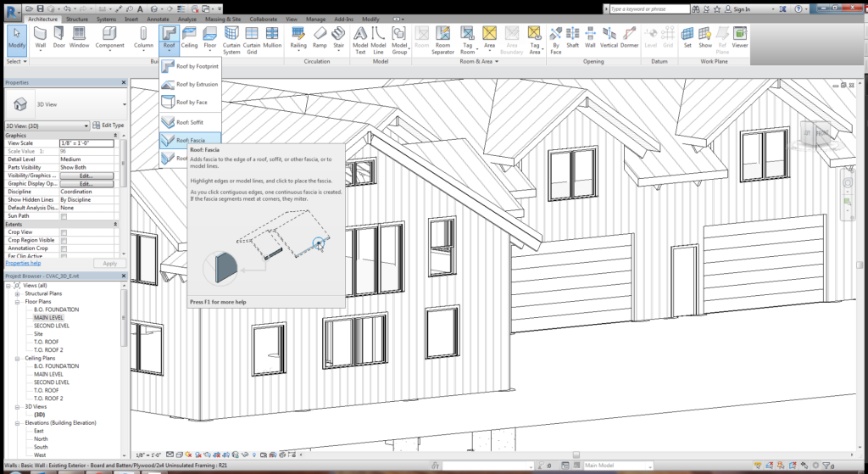
Task: Select the By Face opening tool
Action: (556, 40)
